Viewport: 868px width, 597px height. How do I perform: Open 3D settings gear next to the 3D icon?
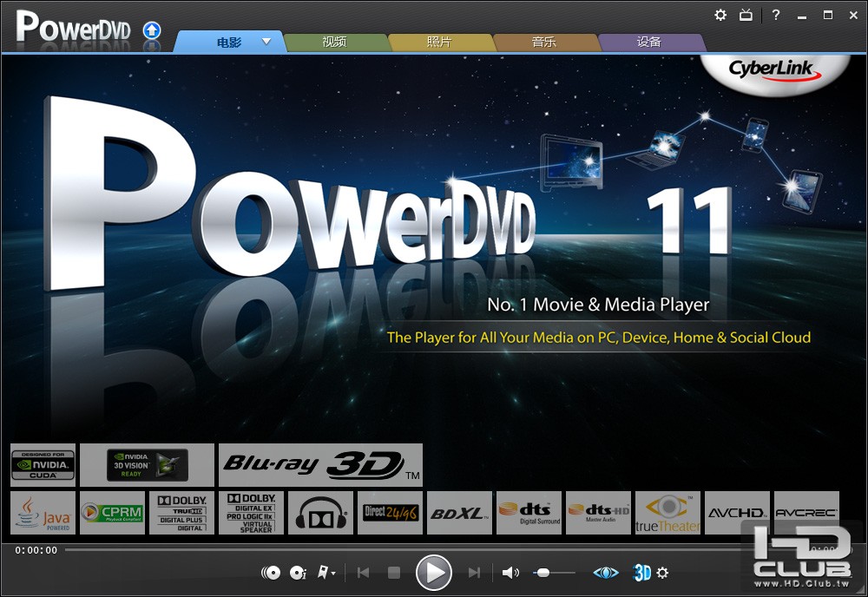(x=662, y=573)
